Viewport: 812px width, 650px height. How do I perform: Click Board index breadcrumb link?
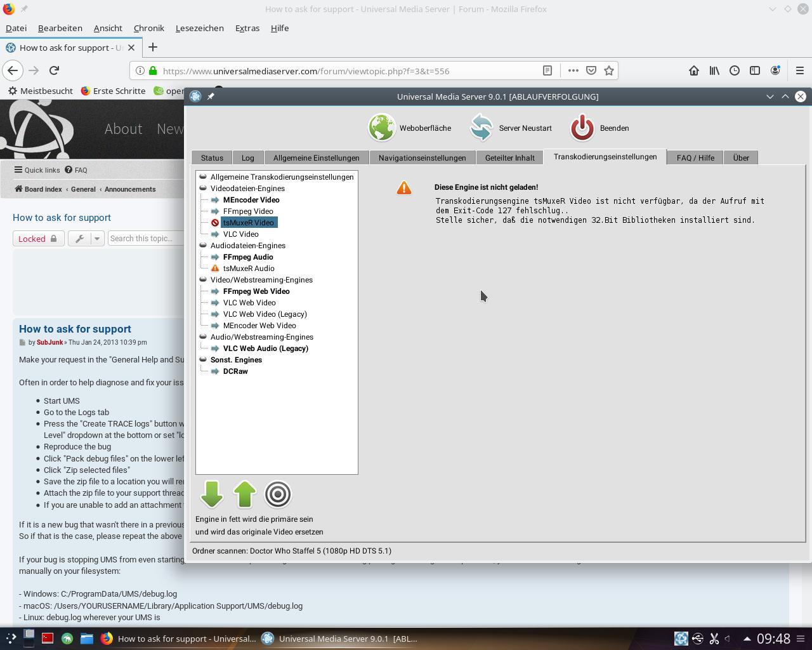[39, 189]
